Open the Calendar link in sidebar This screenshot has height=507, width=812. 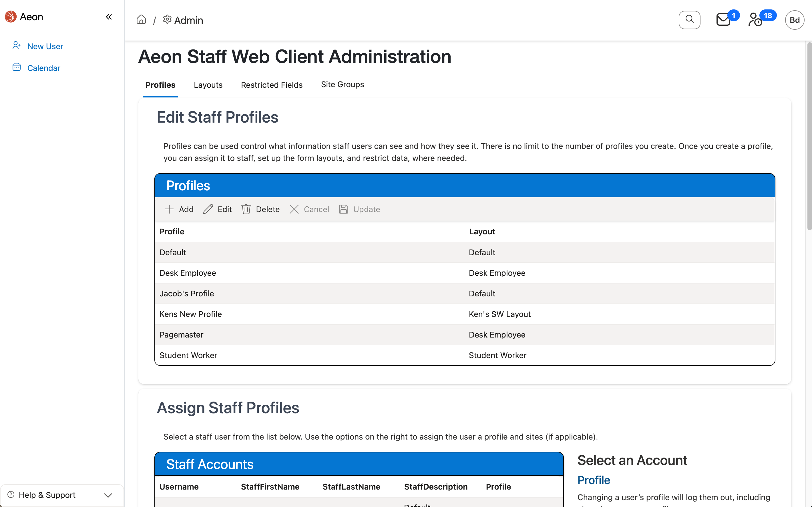44,68
